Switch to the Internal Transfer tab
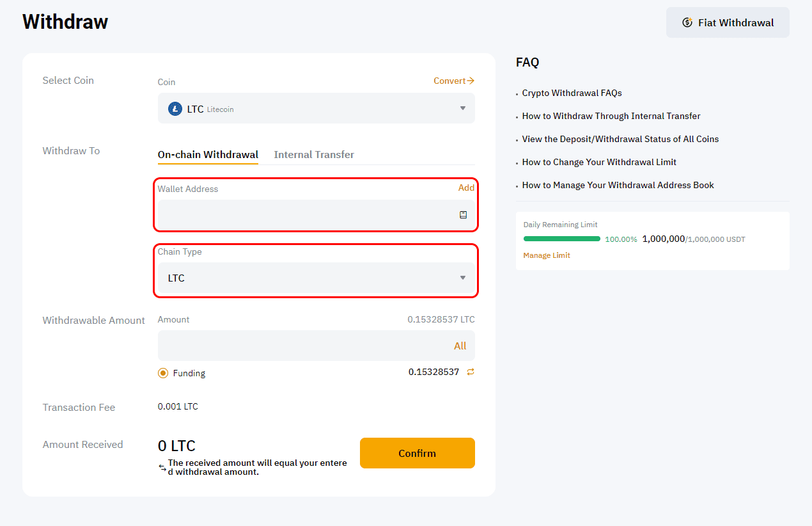Screen dimensions: 812x526 [x=314, y=155]
